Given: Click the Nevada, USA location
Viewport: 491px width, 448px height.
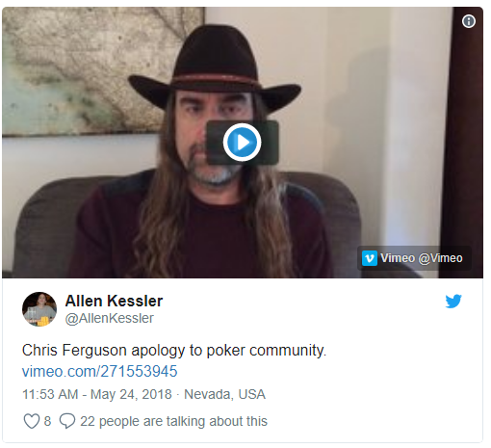Looking at the screenshot, I should pos(224,394).
